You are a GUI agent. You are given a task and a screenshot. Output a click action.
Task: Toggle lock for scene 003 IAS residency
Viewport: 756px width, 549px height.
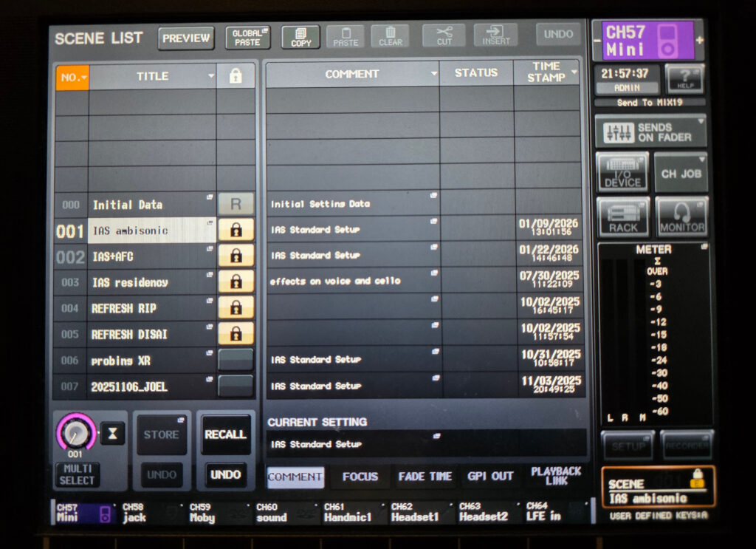pos(236,282)
